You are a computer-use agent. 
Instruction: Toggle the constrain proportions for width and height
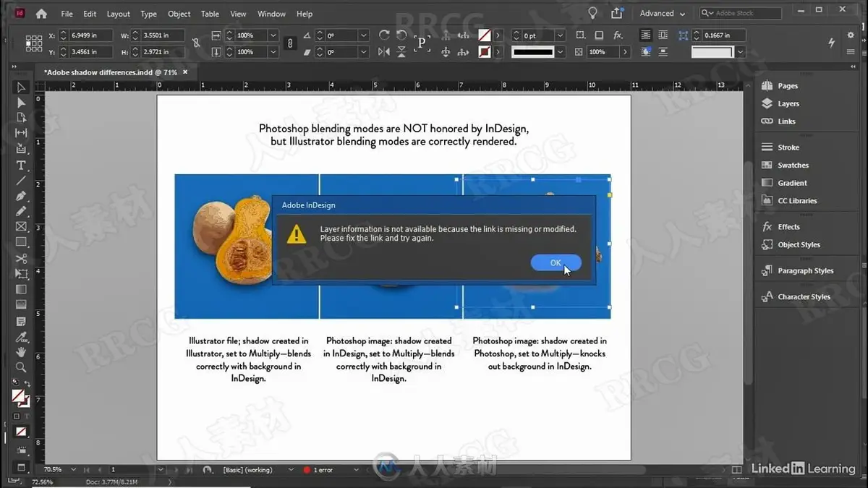pyautogui.click(x=196, y=43)
